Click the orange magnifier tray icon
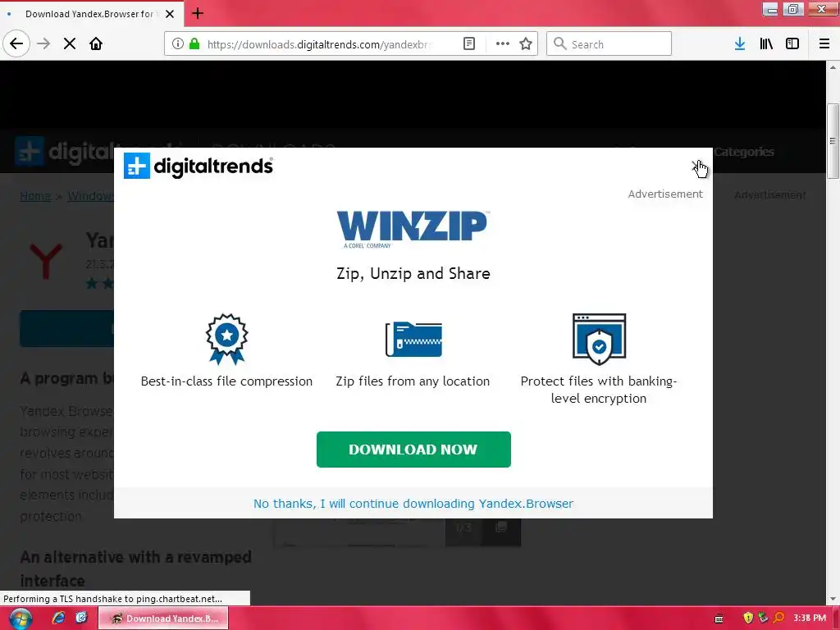The image size is (840, 630). 779,619
